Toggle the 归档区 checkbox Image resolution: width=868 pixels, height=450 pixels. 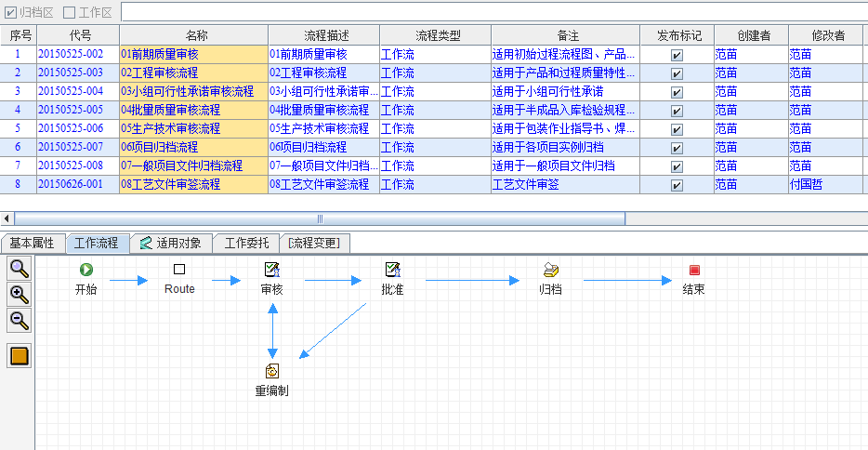pyautogui.click(x=10, y=12)
